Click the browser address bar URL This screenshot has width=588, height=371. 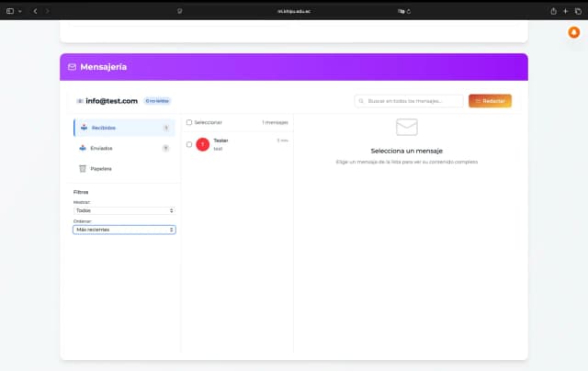click(294, 11)
